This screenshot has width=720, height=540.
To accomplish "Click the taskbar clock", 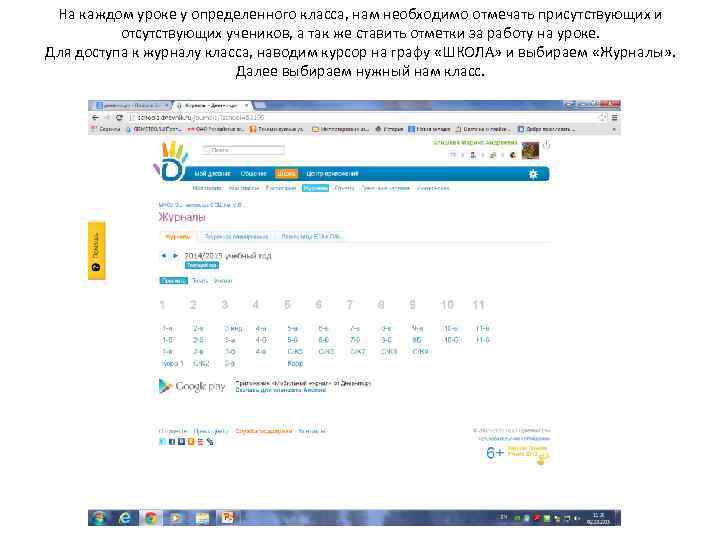I will [x=598, y=518].
